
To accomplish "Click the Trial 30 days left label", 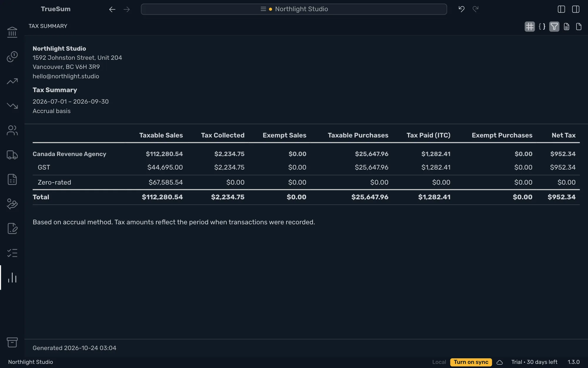I will tap(534, 362).
